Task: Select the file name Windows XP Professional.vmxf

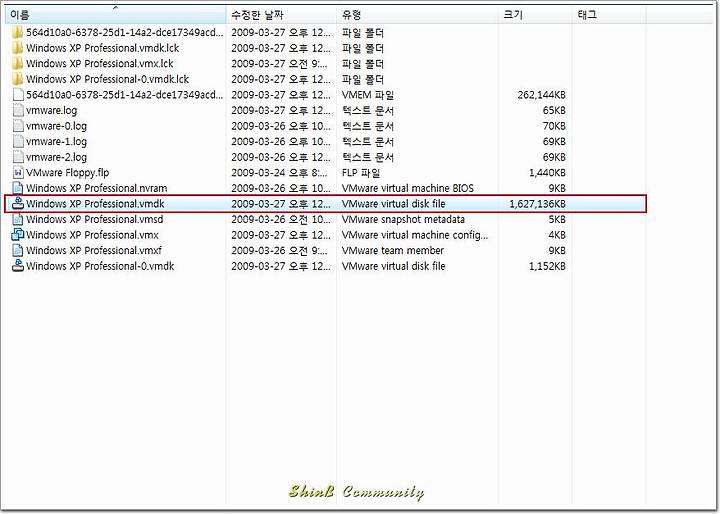Action: 94,250
